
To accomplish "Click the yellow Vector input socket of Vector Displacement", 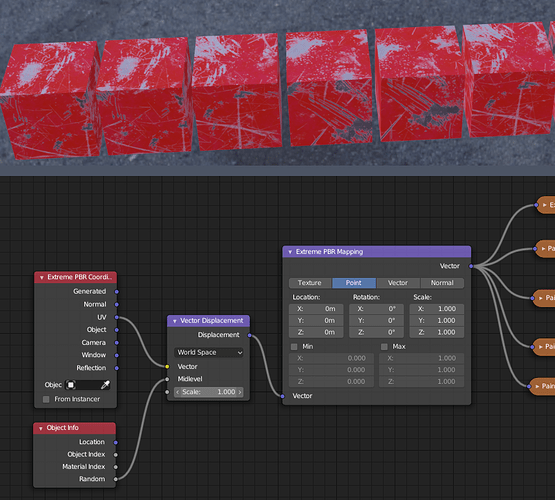I will [x=167, y=367].
